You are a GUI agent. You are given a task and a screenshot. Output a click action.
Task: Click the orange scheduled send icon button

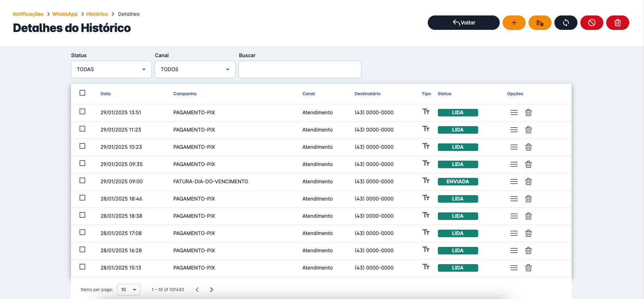pyautogui.click(x=540, y=23)
